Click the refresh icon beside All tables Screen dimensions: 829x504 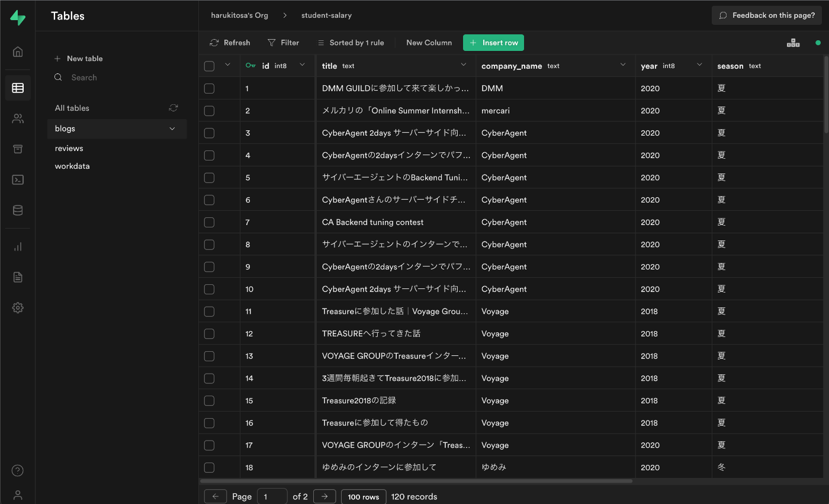pos(173,108)
